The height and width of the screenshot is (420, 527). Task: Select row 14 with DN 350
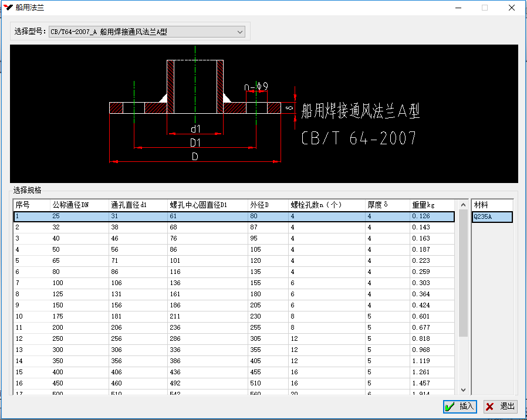point(234,361)
